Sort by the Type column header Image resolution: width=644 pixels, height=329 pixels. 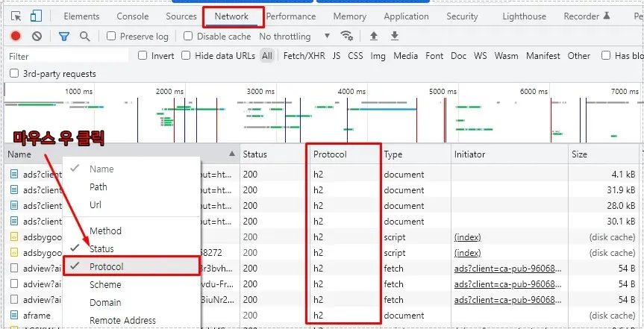pyautogui.click(x=416, y=154)
